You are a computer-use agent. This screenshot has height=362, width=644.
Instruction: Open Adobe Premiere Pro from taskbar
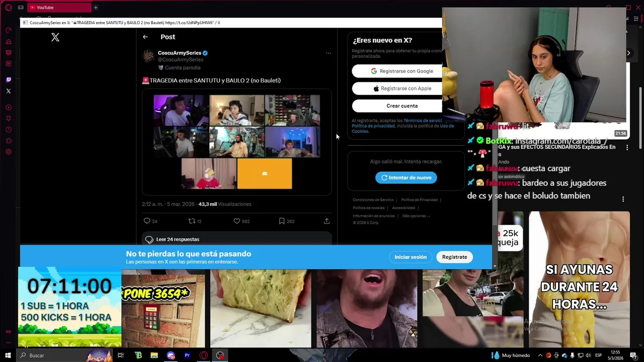(187, 355)
